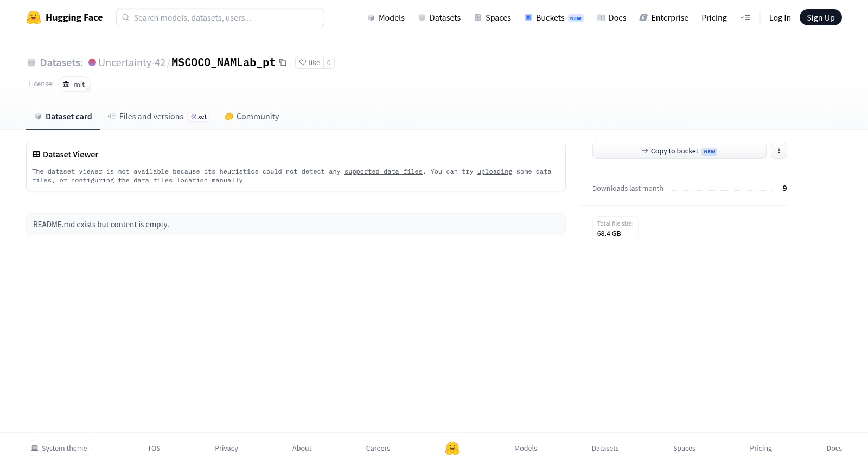Click the README.md empty notice text
The image size is (868, 467).
pyautogui.click(x=101, y=225)
